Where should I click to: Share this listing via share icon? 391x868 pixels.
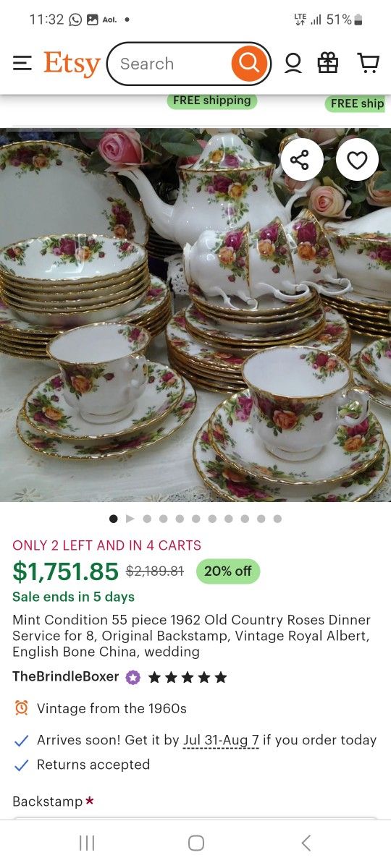[x=300, y=160]
